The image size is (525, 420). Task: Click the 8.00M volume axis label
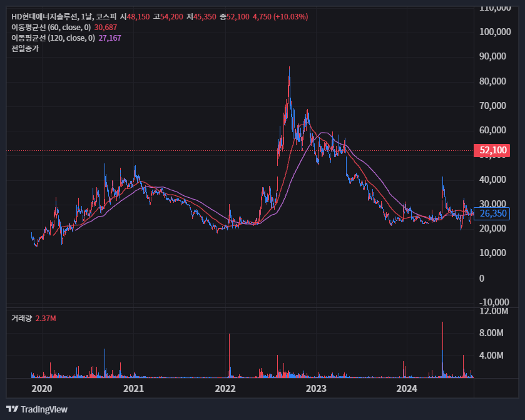[x=491, y=333]
